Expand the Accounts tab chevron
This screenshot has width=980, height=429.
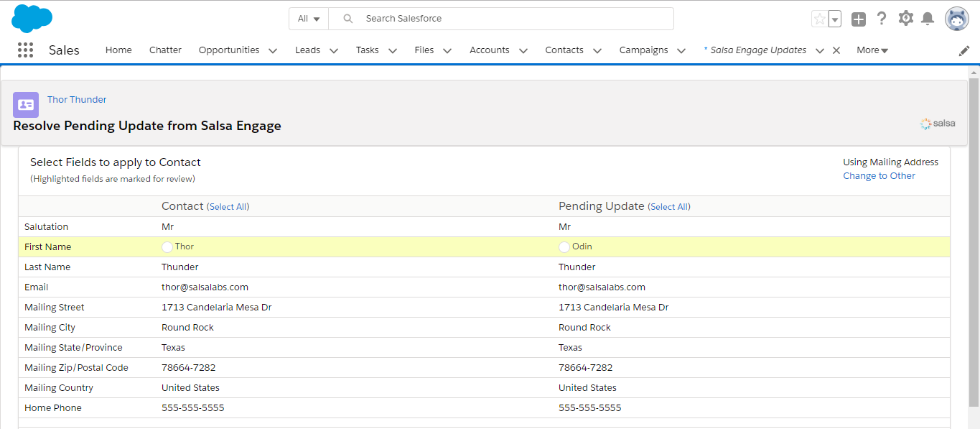[523, 50]
